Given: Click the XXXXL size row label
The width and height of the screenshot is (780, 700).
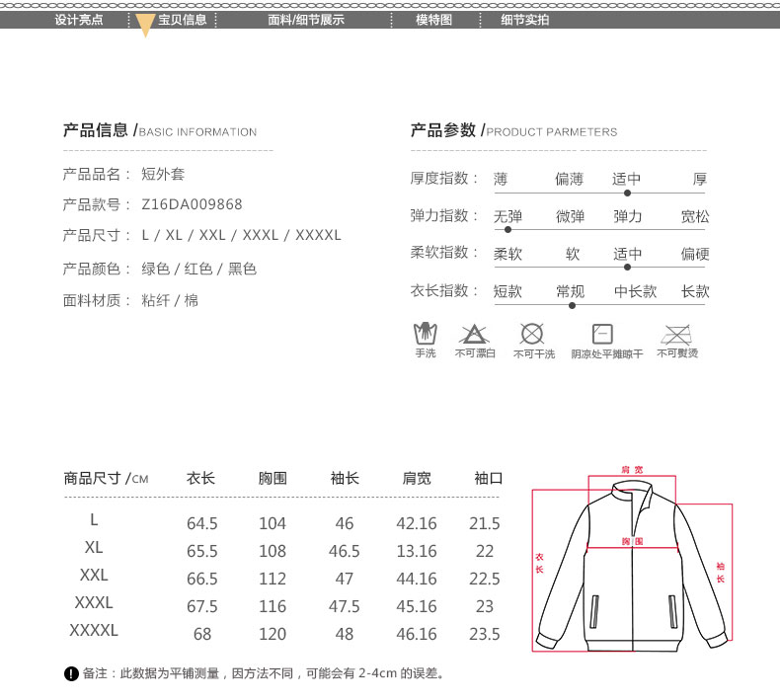Looking at the screenshot, I should pyautogui.click(x=94, y=630).
